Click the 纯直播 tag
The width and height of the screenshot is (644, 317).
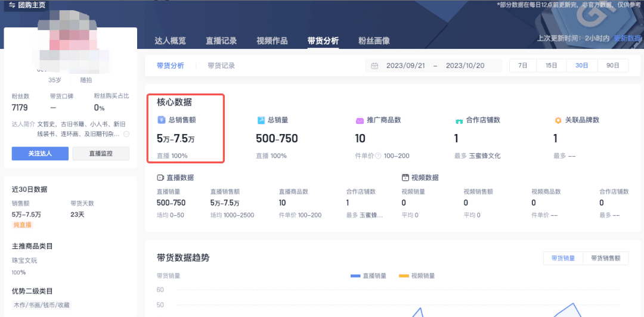[22, 225]
